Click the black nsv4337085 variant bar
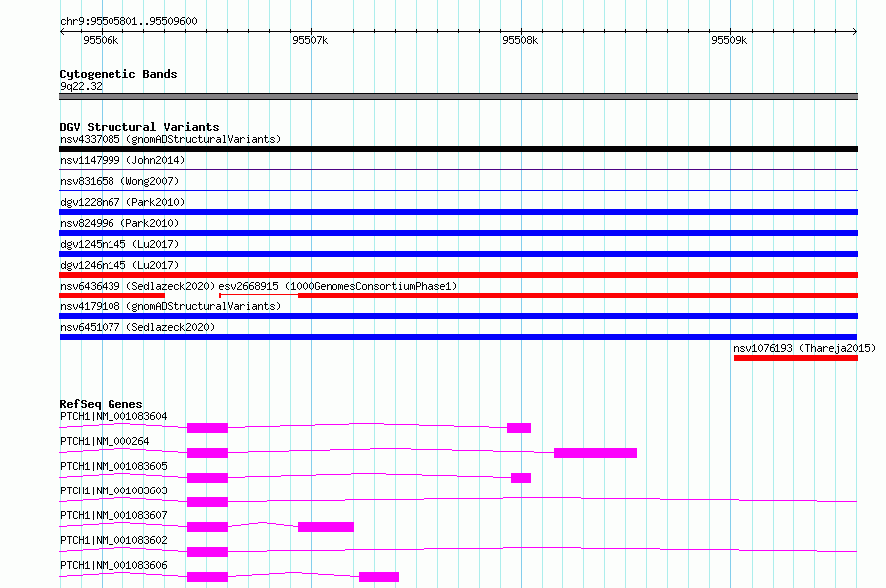Viewport: 886px width, 588px height. pyautogui.click(x=458, y=149)
